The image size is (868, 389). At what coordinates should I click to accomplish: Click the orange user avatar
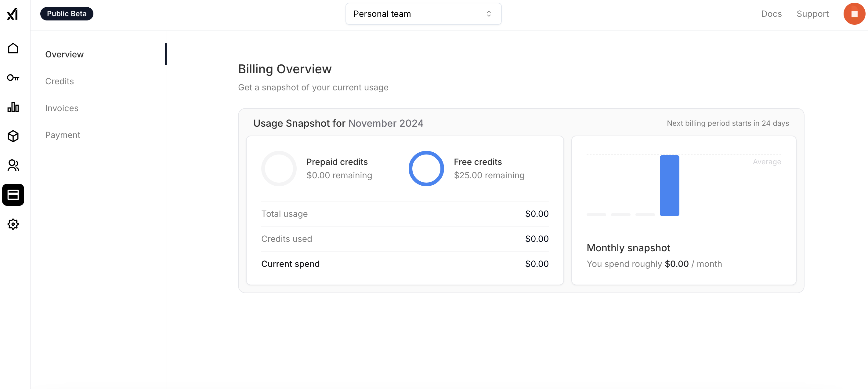coord(854,14)
